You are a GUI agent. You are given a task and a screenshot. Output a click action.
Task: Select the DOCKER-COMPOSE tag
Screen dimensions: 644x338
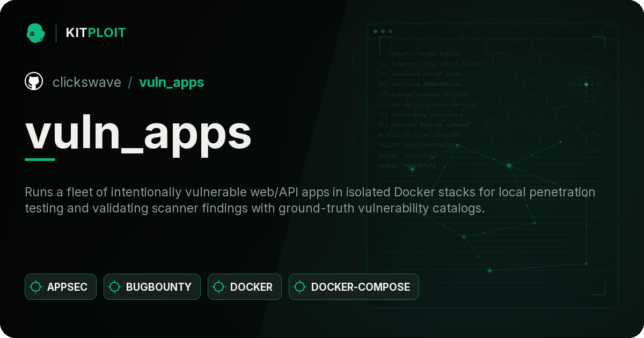(354, 287)
